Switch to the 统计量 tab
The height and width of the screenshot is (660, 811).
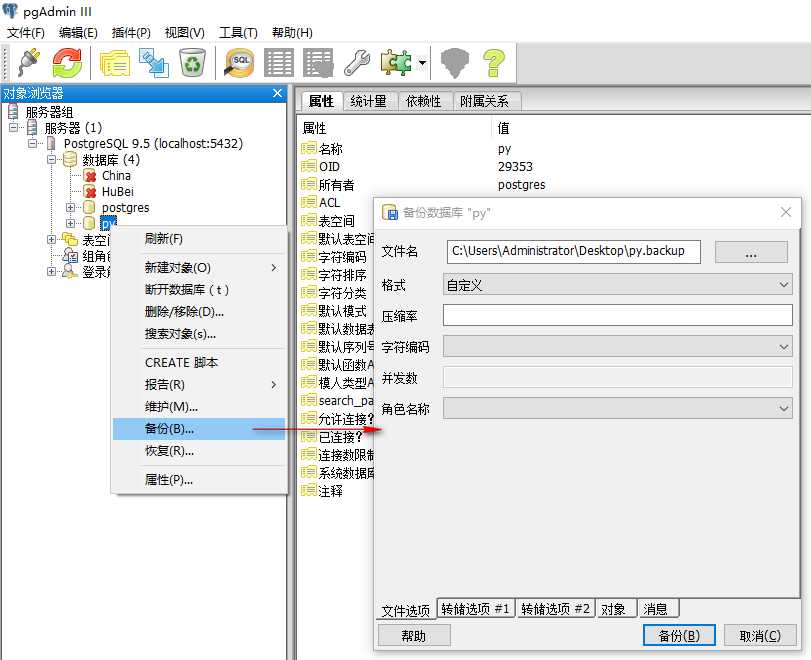(x=368, y=101)
